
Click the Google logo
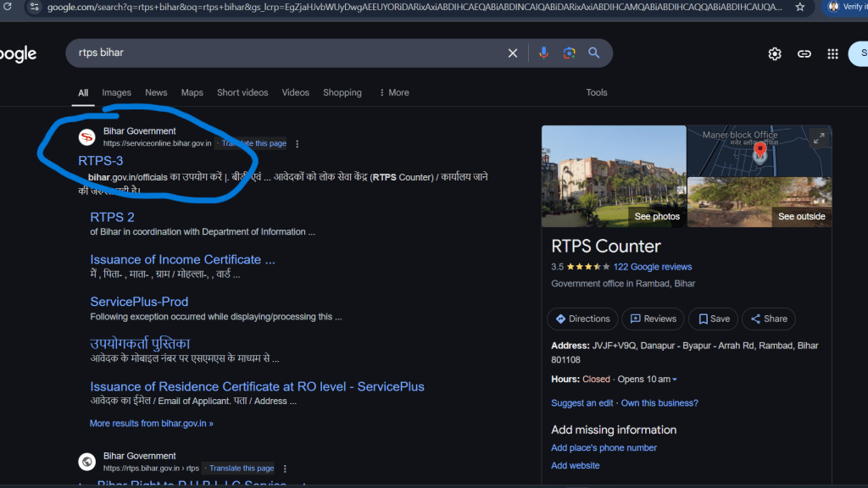tap(19, 54)
